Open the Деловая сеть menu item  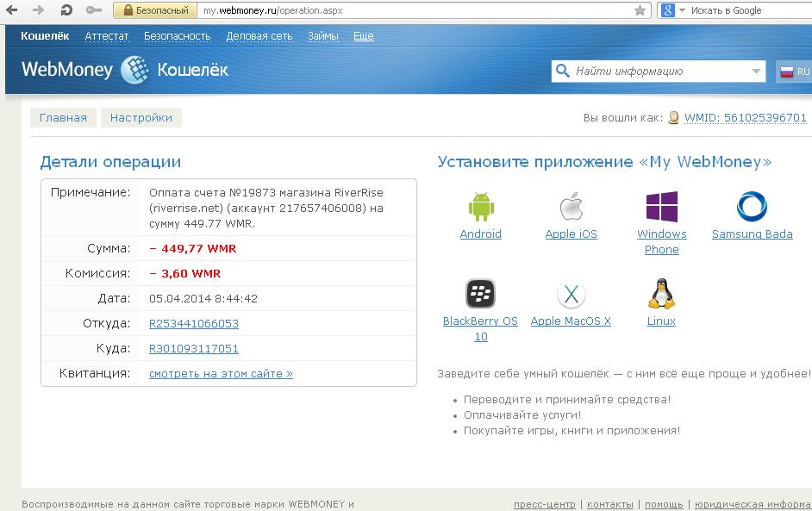[259, 35]
